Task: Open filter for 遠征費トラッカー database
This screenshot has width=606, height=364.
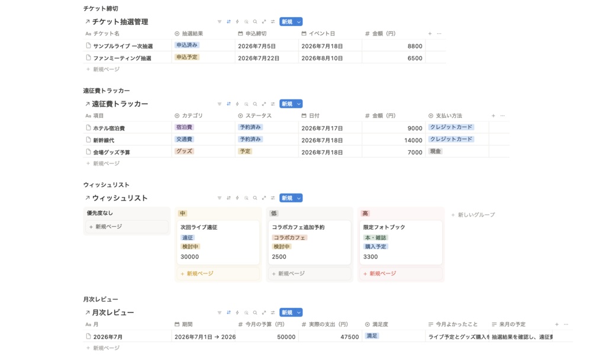Action: pyautogui.click(x=220, y=104)
